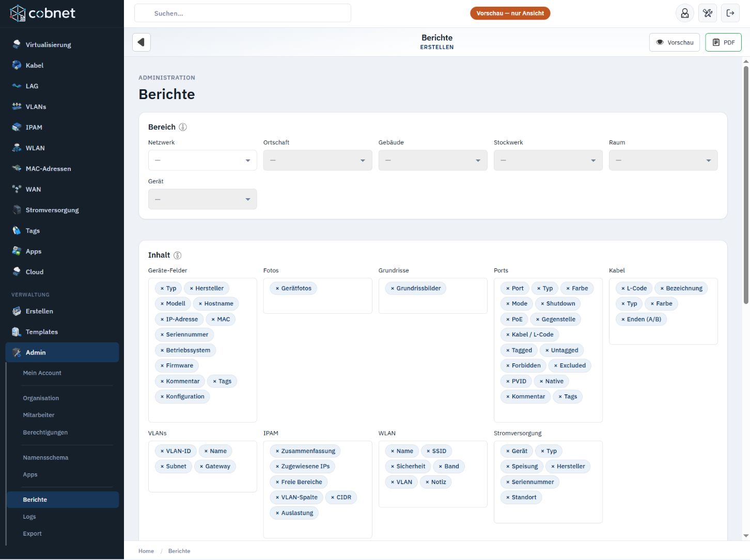Click the Vorschau – nur Ansicht badge
Viewport: 750px width, 560px height.
click(x=510, y=13)
